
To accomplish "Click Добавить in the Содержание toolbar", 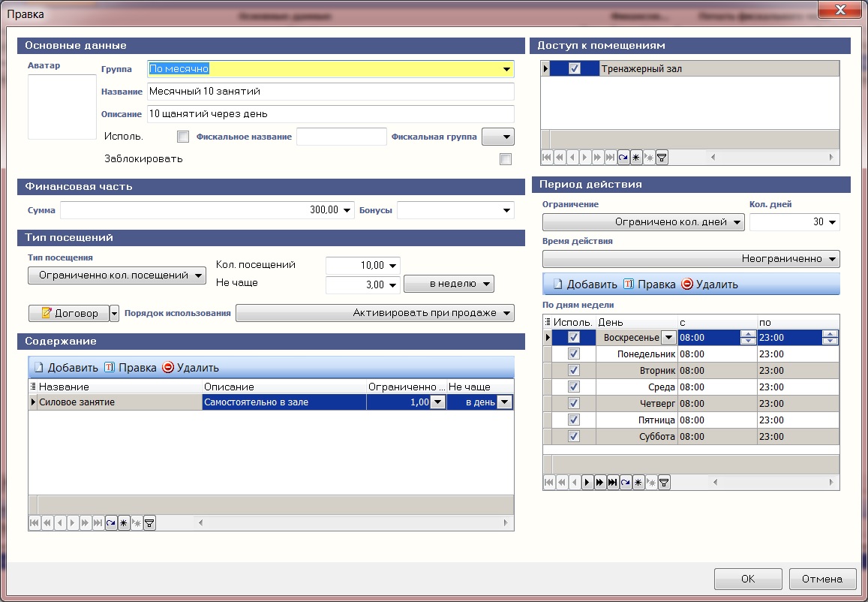I will [x=65, y=368].
